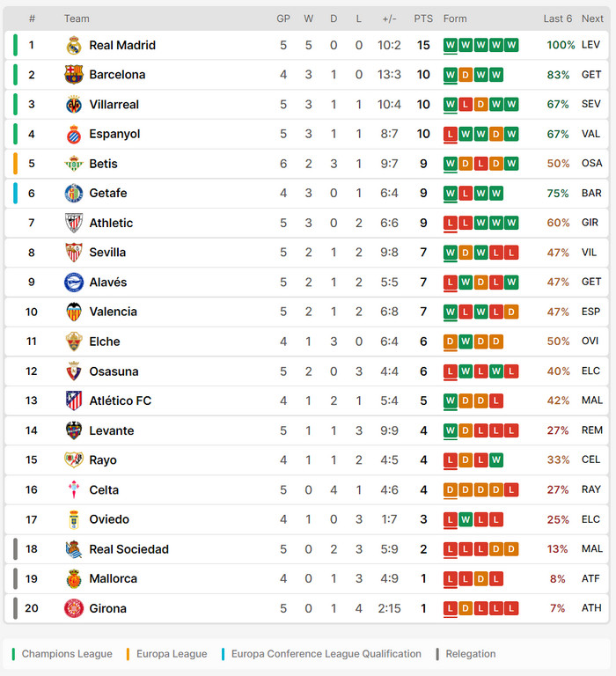This screenshot has height=676, width=616.
Task: Click the Europa League orange legend marker
Action: coord(128,654)
